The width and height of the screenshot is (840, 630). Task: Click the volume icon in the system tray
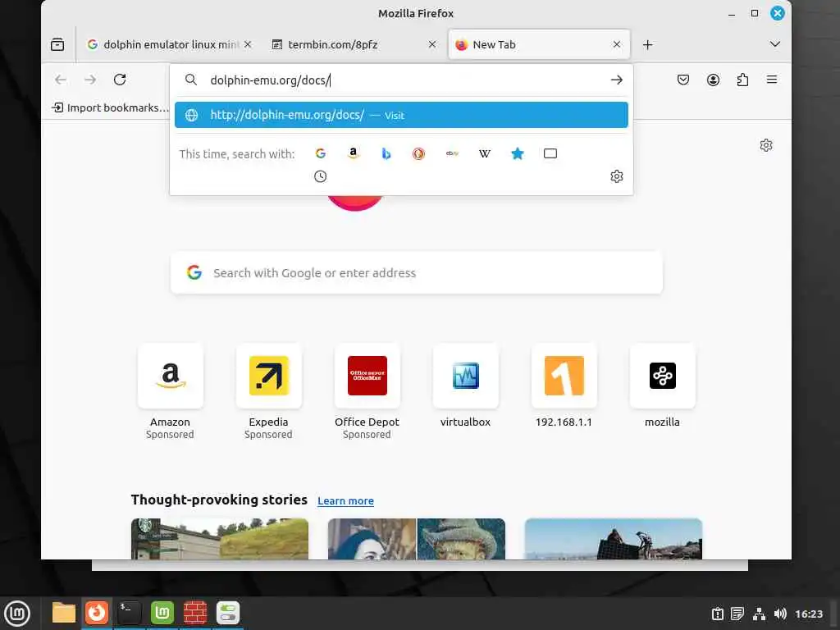(x=780, y=614)
